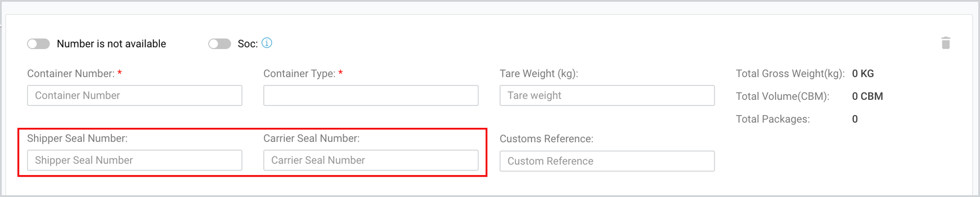Click the "Container Number:" field label
The height and width of the screenshot is (197, 980).
click(71, 74)
